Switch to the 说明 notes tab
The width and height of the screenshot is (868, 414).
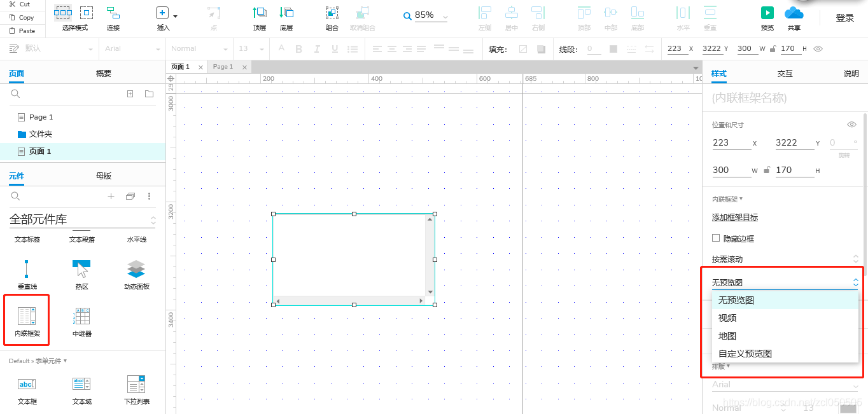click(x=851, y=74)
